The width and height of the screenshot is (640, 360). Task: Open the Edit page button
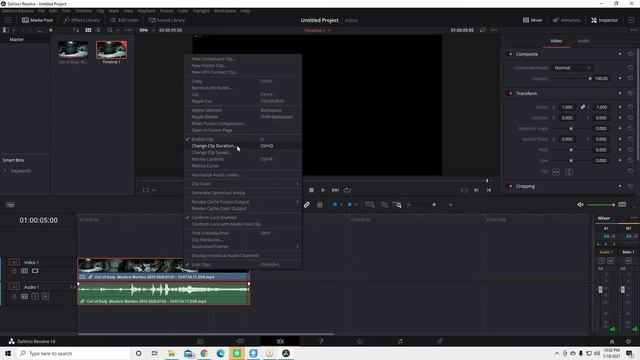click(280, 341)
